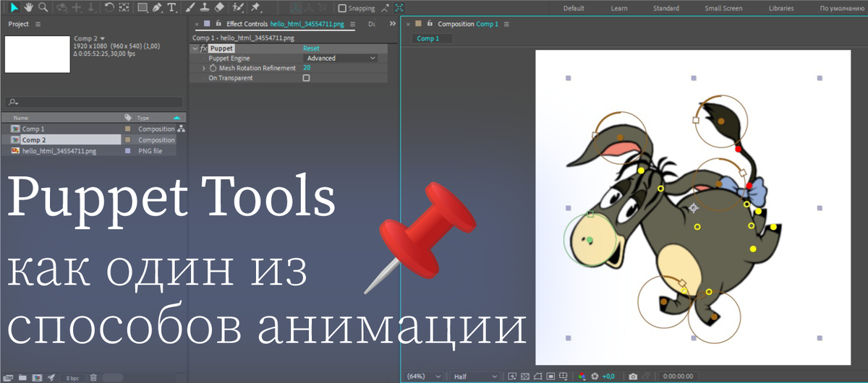The width and height of the screenshot is (868, 383).
Task: Toggle the fast previews button in viewer footer
Action: coord(513,376)
